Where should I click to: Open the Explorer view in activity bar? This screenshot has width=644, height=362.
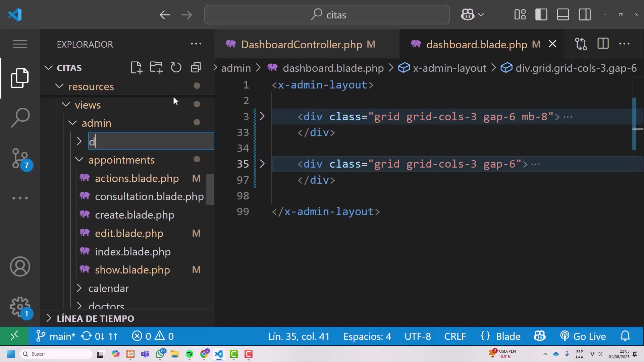pos(20,78)
